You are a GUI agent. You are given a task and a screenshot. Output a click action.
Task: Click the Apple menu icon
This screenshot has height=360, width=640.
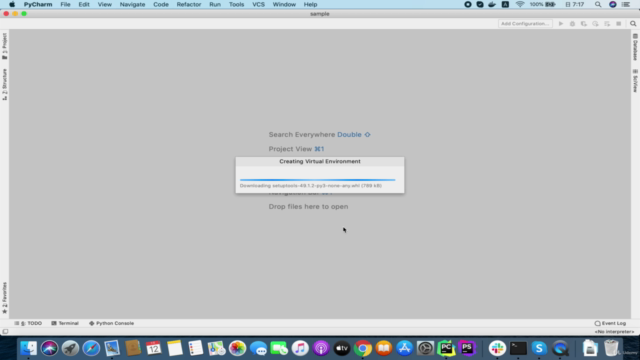[x=12, y=4]
